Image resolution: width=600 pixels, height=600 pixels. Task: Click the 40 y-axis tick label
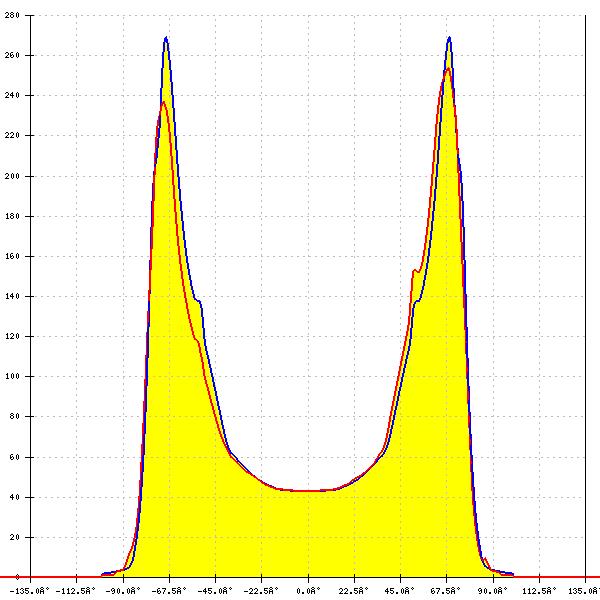tap(14, 497)
